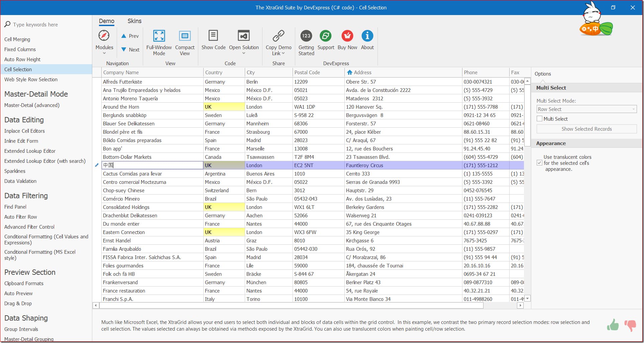The image size is (644, 343).
Task: Select the Alfreds Futterkiste cell
Action: [152, 82]
